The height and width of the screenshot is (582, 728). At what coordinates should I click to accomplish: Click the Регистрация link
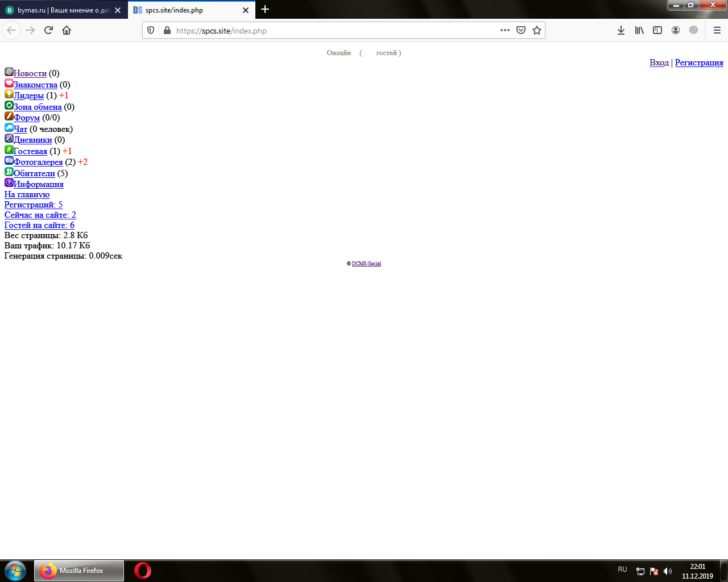pyautogui.click(x=699, y=63)
